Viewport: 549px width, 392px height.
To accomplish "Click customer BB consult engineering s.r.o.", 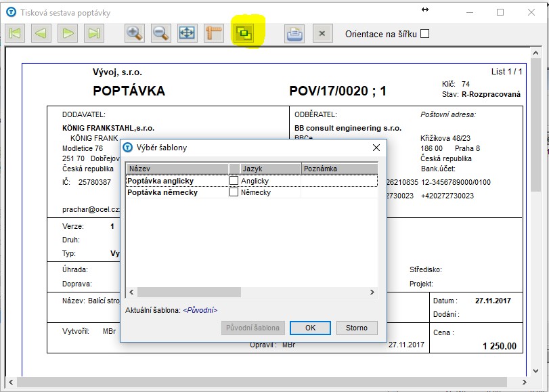I will pyautogui.click(x=348, y=128).
